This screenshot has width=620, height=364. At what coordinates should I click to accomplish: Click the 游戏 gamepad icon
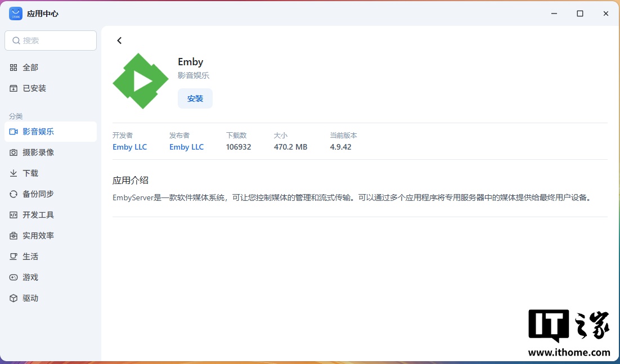click(14, 277)
